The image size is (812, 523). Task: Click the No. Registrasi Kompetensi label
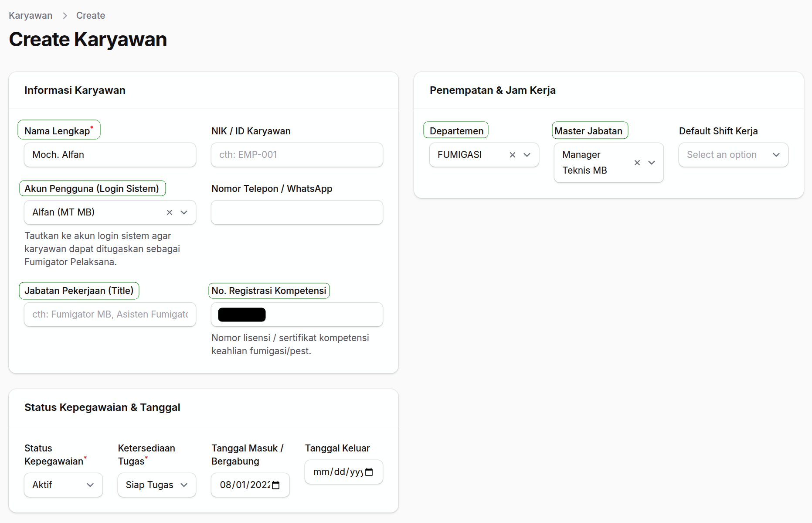coord(269,291)
